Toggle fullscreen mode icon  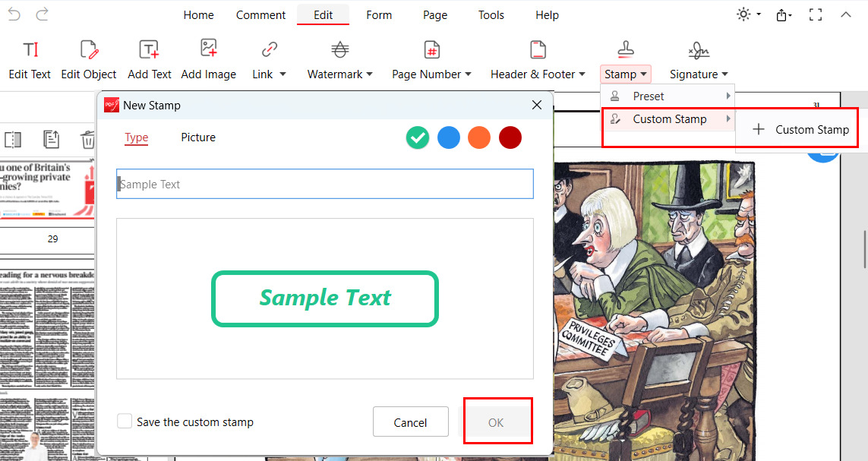tap(816, 14)
